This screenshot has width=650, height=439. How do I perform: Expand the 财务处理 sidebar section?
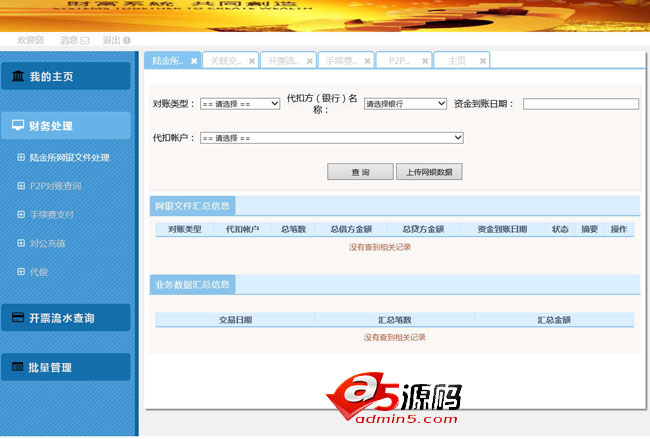coord(65,125)
